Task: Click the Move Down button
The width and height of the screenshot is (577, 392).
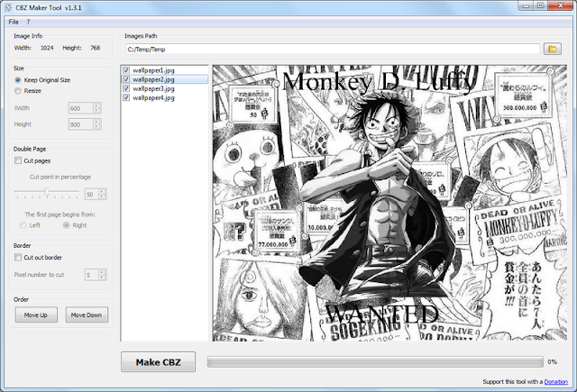Action: (87, 315)
